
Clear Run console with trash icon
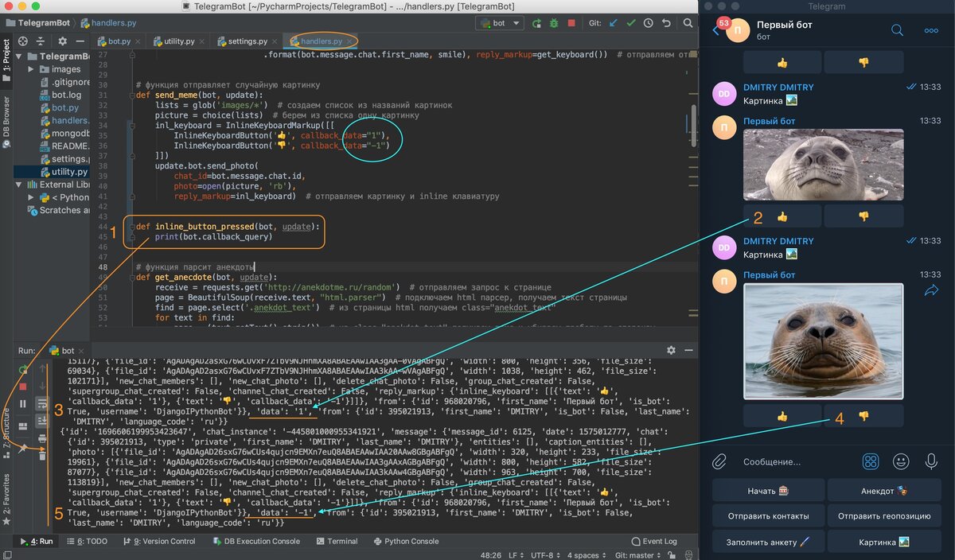point(42,457)
